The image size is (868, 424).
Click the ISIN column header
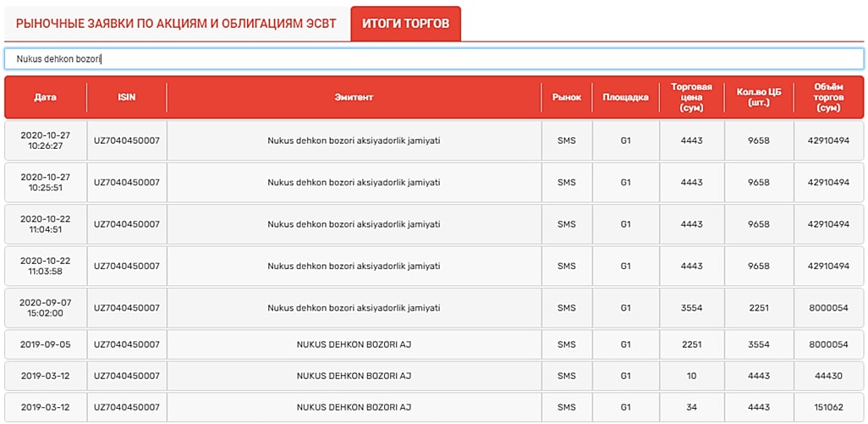click(127, 97)
